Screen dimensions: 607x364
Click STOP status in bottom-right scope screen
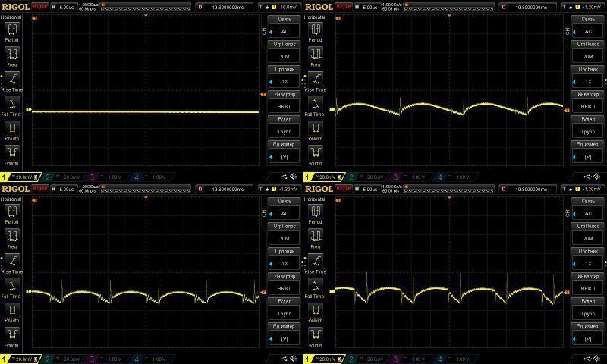tap(344, 189)
